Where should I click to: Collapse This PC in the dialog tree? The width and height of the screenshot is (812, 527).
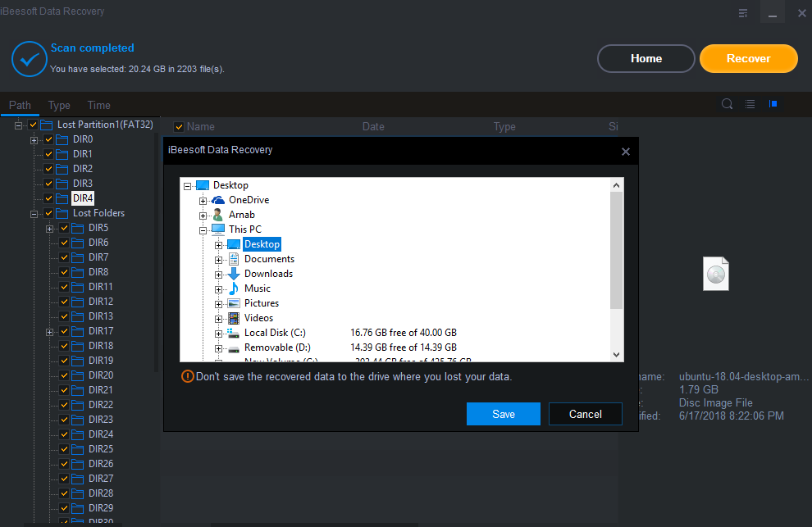tap(203, 230)
